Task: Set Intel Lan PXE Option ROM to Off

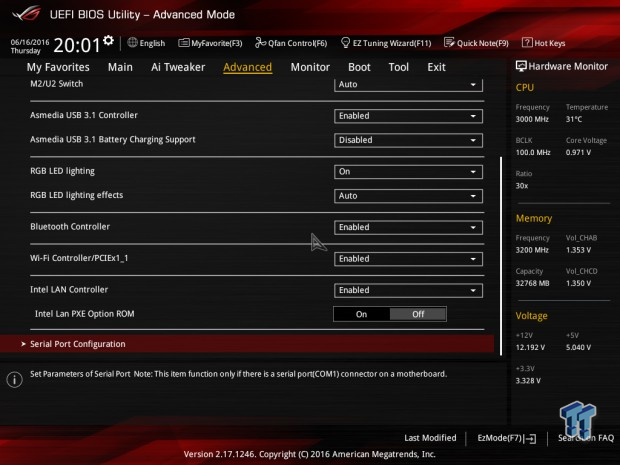Action: [x=418, y=314]
